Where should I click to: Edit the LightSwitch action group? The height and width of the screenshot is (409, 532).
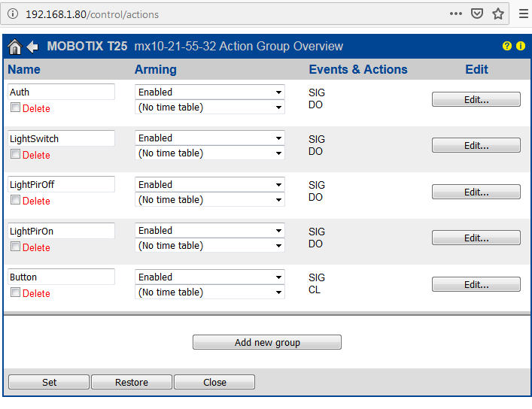pyautogui.click(x=476, y=146)
